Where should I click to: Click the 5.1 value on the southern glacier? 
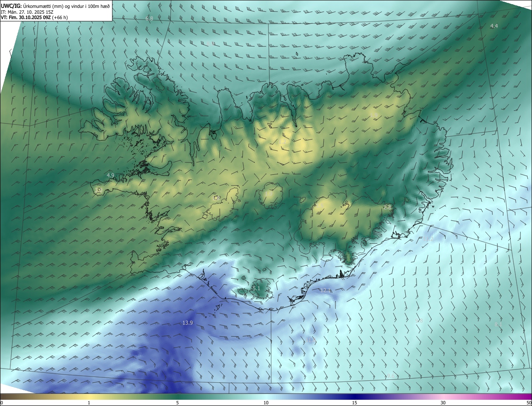click(x=256, y=289)
